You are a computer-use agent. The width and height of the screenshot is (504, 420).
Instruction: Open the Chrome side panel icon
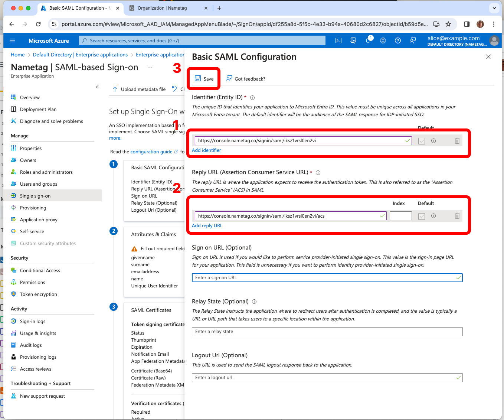click(467, 24)
